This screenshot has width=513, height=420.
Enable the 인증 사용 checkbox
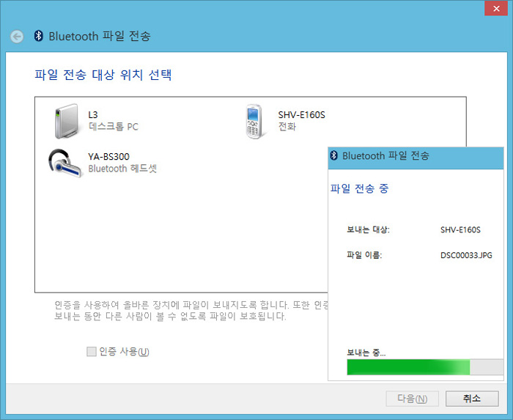click(92, 352)
